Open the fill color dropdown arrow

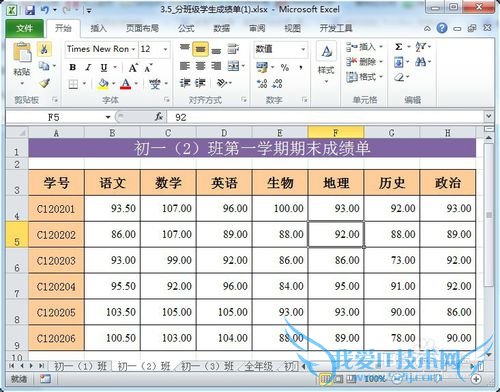coord(114,84)
